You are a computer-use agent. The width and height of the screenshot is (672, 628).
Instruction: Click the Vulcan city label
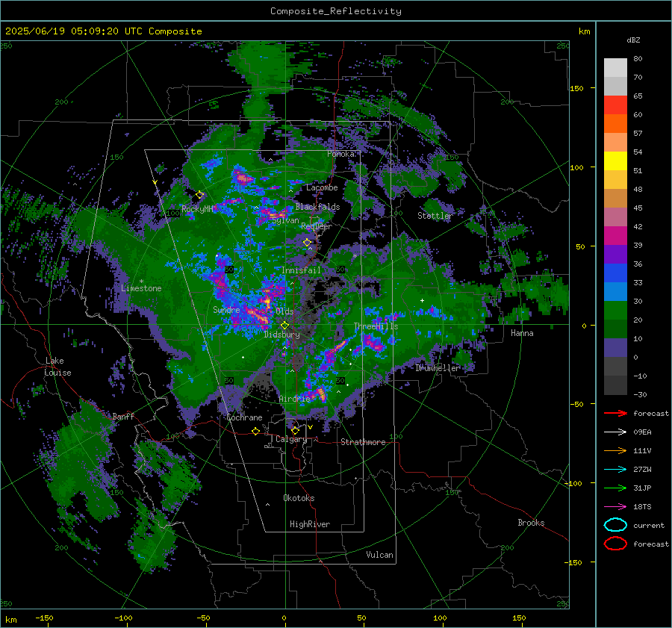pos(380,555)
